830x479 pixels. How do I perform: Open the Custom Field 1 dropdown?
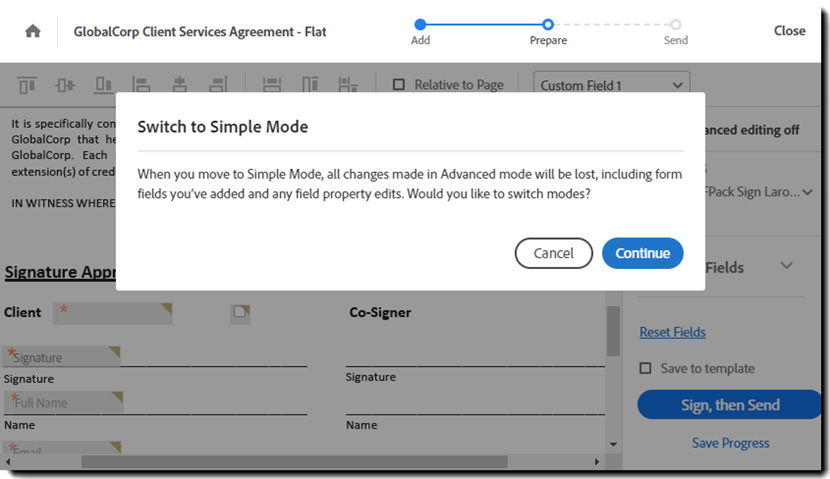tap(612, 85)
